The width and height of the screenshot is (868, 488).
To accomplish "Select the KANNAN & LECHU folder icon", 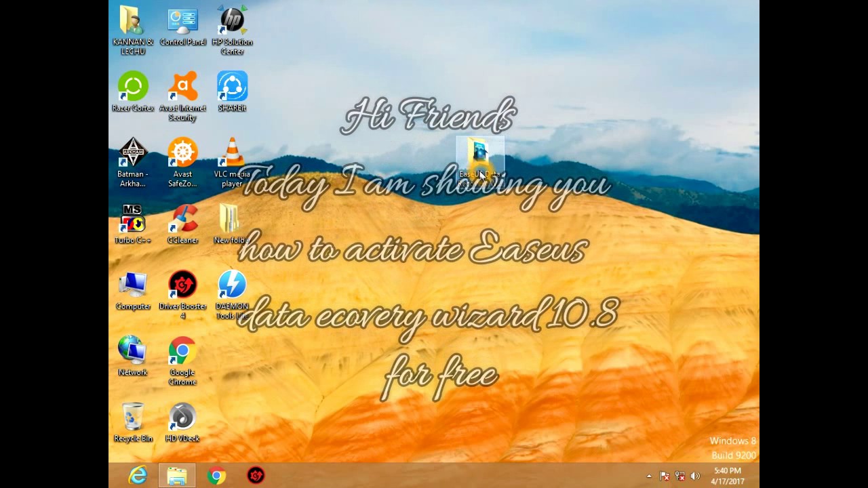I will click(133, 30).
